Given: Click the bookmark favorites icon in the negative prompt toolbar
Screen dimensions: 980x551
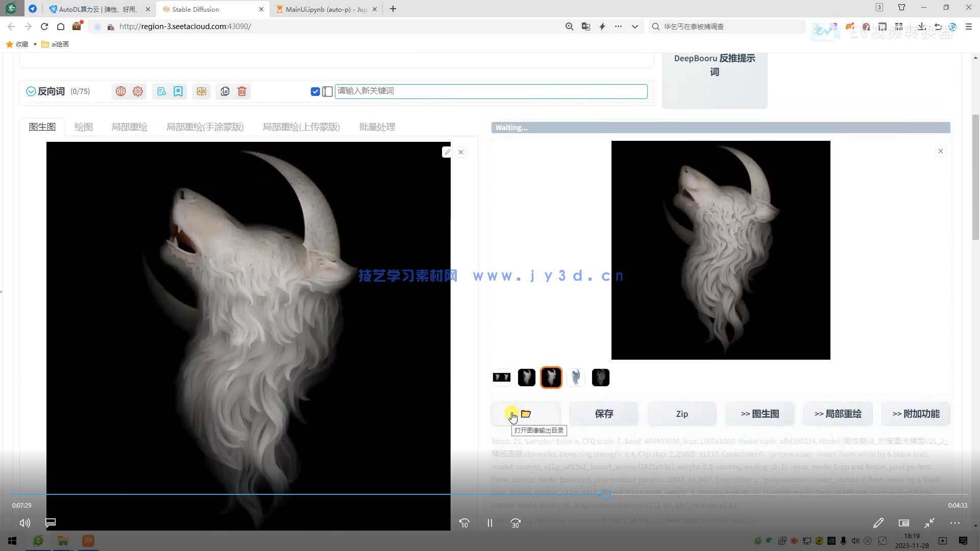Looking at the screenshot, I should 178,91.
